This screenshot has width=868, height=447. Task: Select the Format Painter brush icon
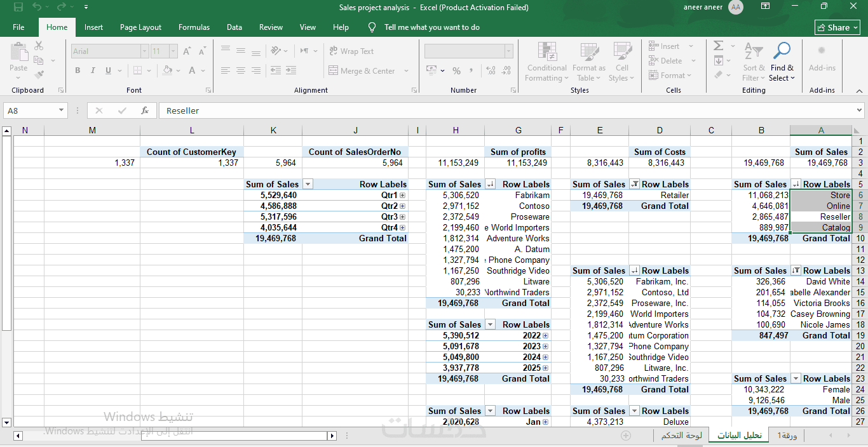39,75
